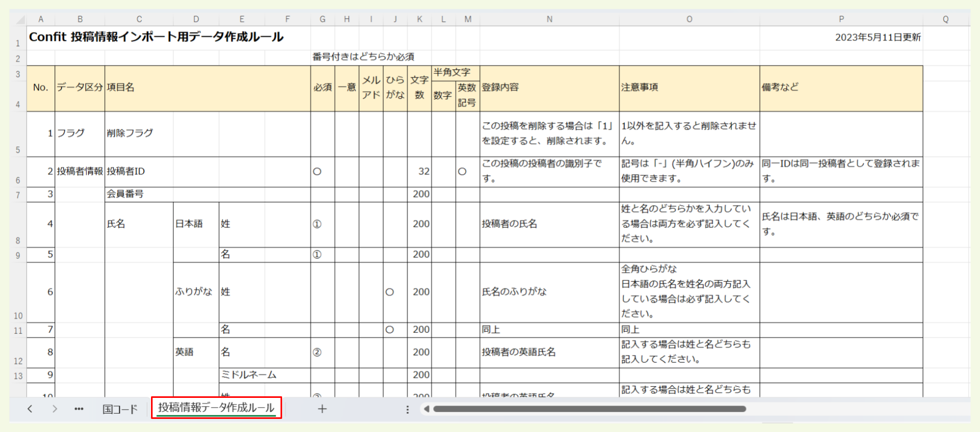Switch to the 国コード sheet tab
This screenshot has height=432, width=980.
click(x=120, y=409)
